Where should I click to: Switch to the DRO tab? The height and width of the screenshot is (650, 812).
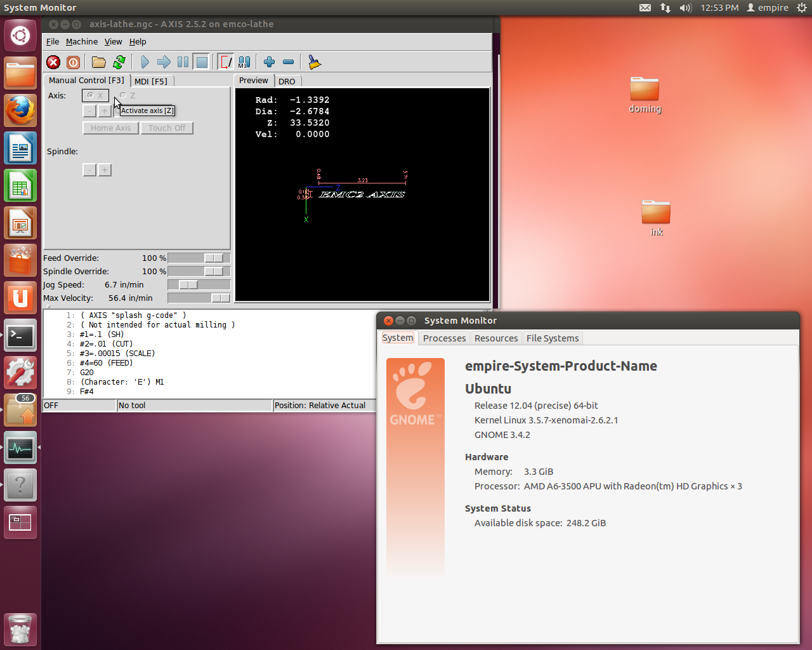click(287, 81)
